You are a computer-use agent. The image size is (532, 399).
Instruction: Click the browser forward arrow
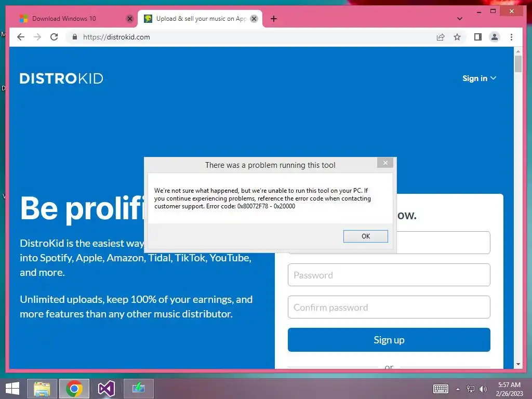[x=37, y=37]
